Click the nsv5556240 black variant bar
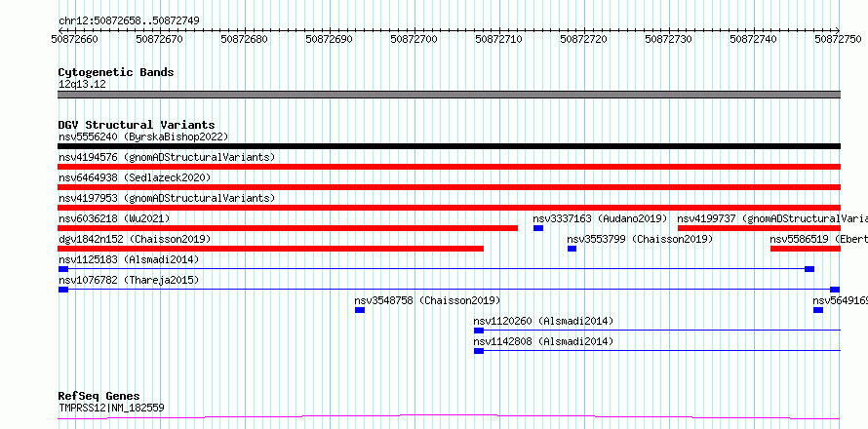868x429 pixels. [x=449, y=146]
